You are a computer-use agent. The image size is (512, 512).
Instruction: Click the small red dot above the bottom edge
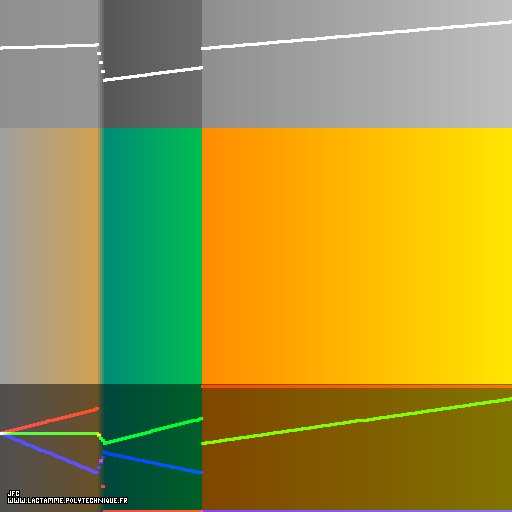(103, 487)
